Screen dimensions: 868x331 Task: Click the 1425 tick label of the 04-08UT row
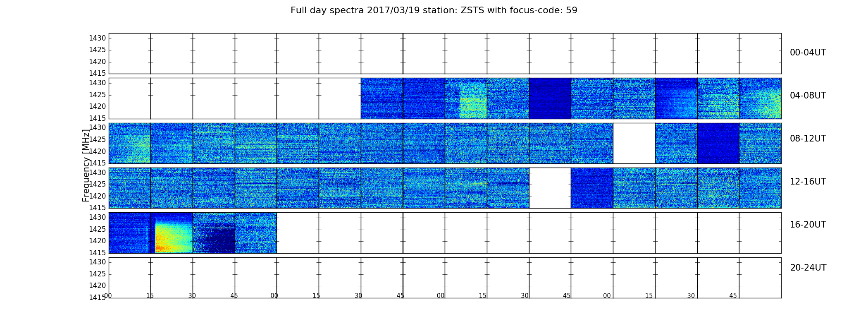[98, 95]
